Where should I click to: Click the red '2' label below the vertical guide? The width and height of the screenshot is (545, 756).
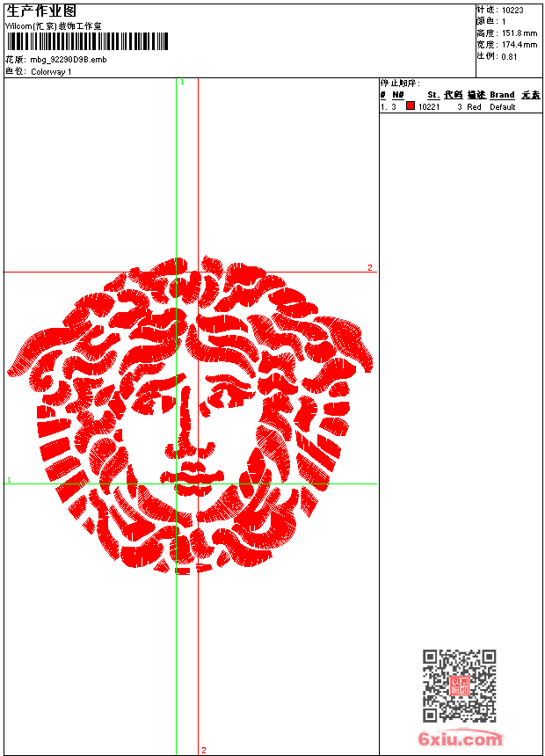pyautogui.click(x=204, y=750)
